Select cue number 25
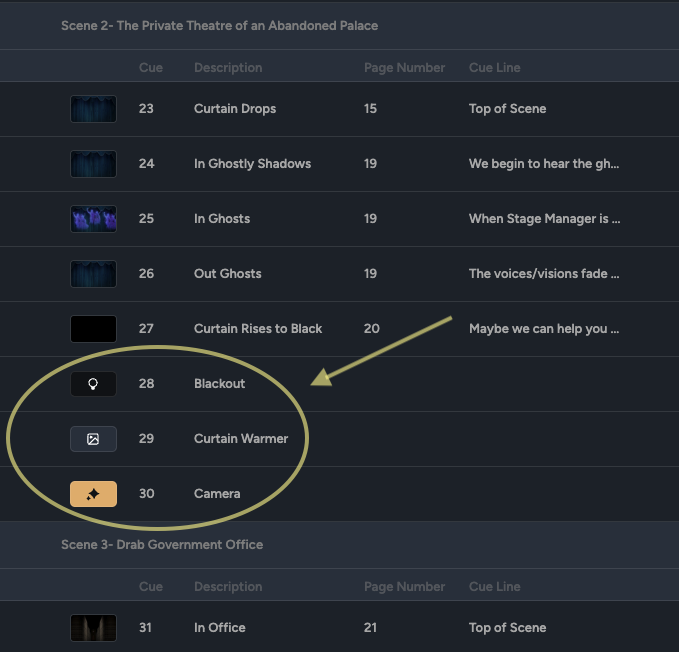Viewport: 679px width, 652px height. click(146, 219)
